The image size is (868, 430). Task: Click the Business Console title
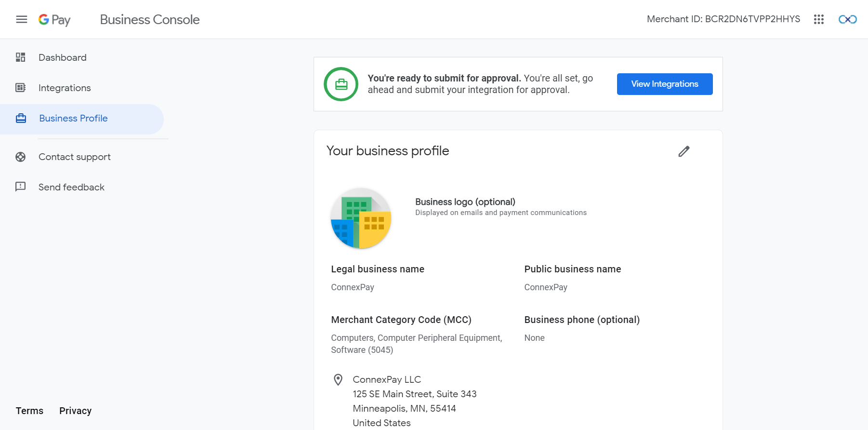(x=150, y=19)
